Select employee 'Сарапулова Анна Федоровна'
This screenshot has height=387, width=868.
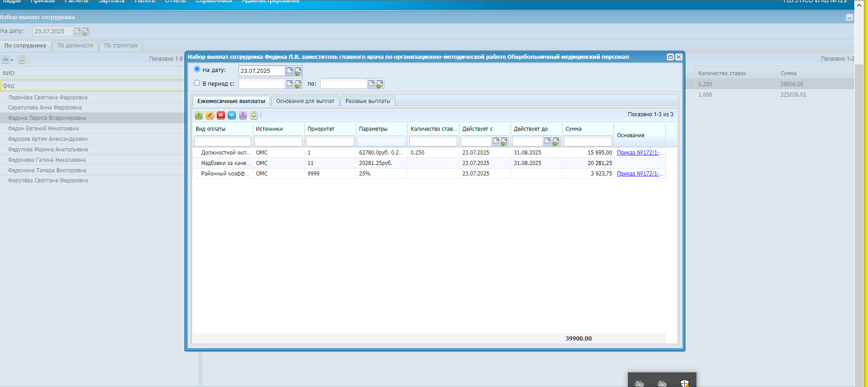[x=92, y=108]
